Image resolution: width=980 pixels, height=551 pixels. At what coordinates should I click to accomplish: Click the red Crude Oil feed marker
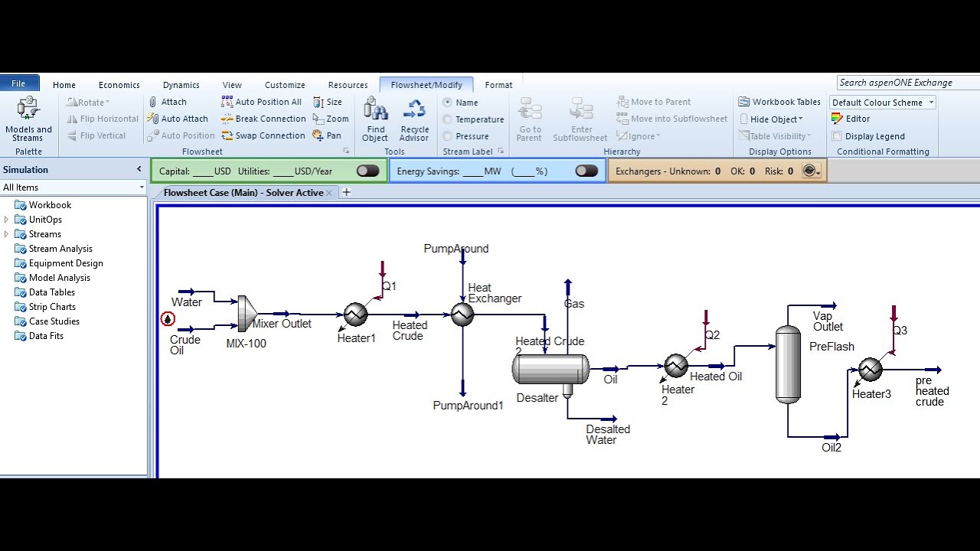tap(168, 318)
